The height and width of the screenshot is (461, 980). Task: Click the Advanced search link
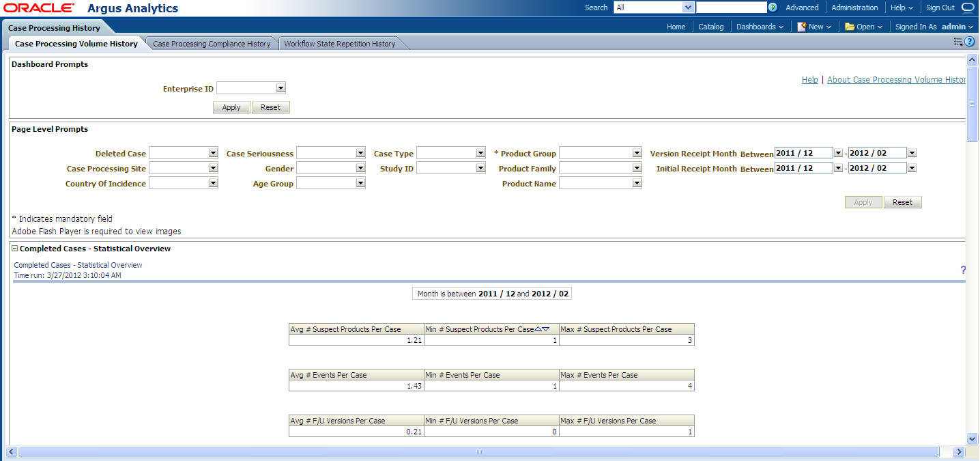click(x=802, y=8)
